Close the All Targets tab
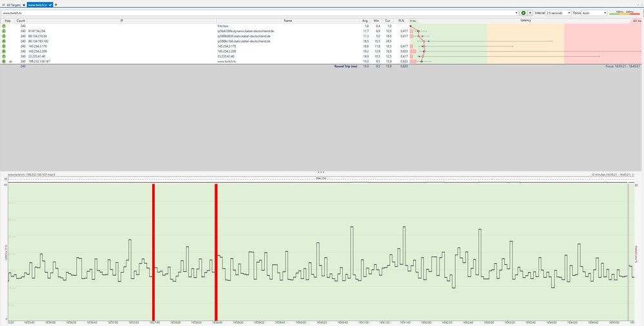 (24, 5)
